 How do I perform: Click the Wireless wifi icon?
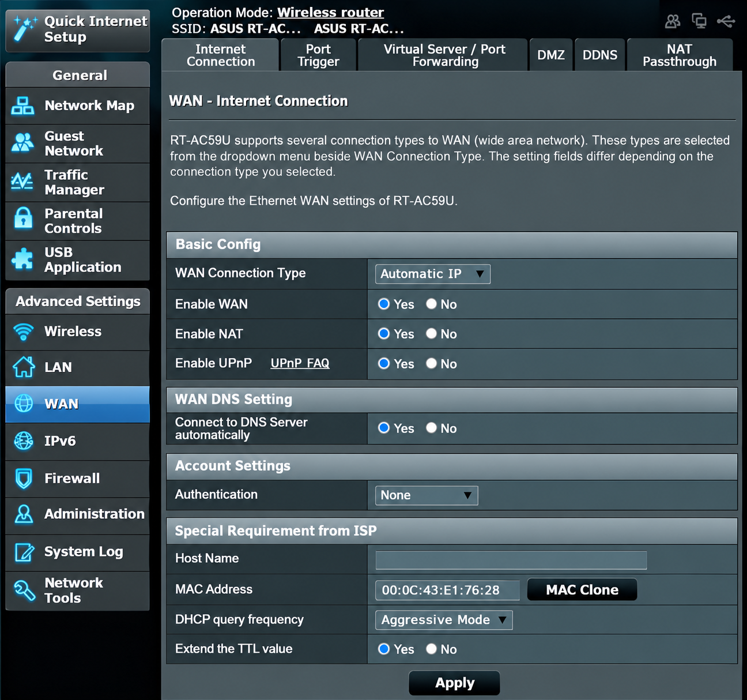[x=24, y=332]
